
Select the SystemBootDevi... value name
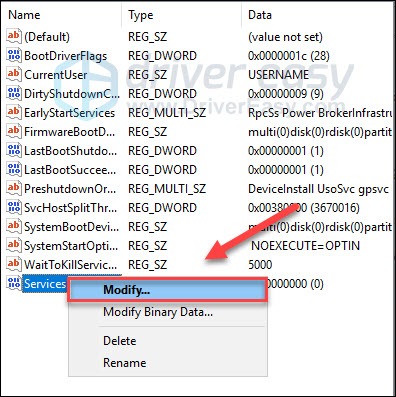(x=71, y=227)
